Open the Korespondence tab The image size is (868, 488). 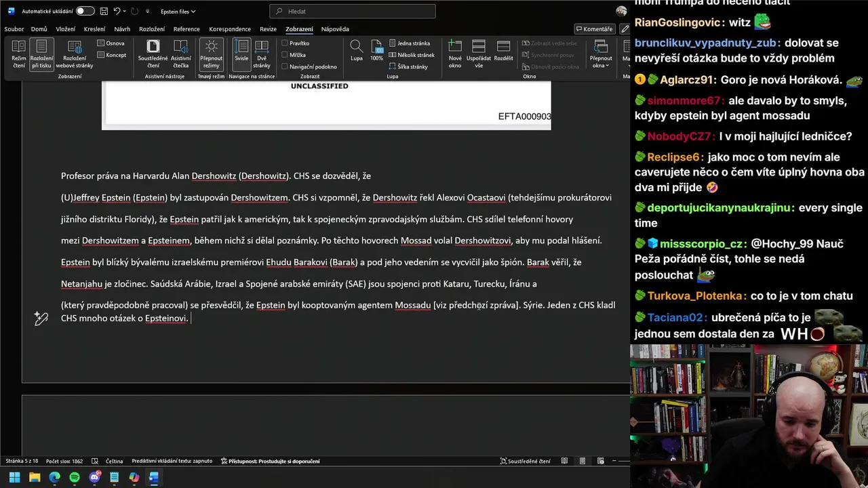coord(230,29)
